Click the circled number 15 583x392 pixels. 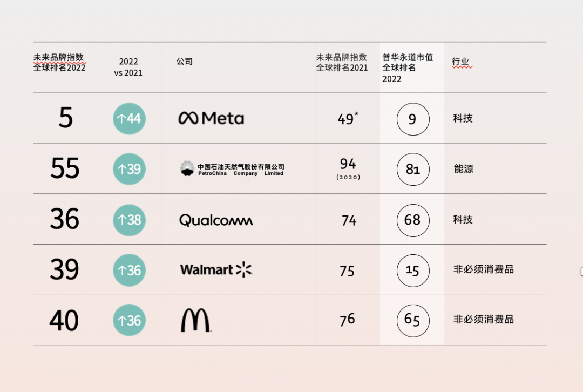[413, 271]
